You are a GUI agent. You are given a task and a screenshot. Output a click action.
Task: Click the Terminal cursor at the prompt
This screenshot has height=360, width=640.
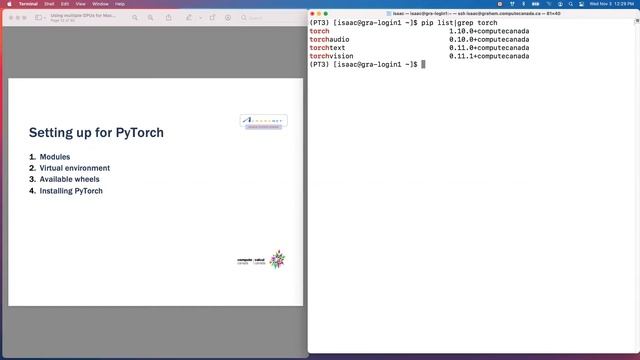[x=423, y=64]
